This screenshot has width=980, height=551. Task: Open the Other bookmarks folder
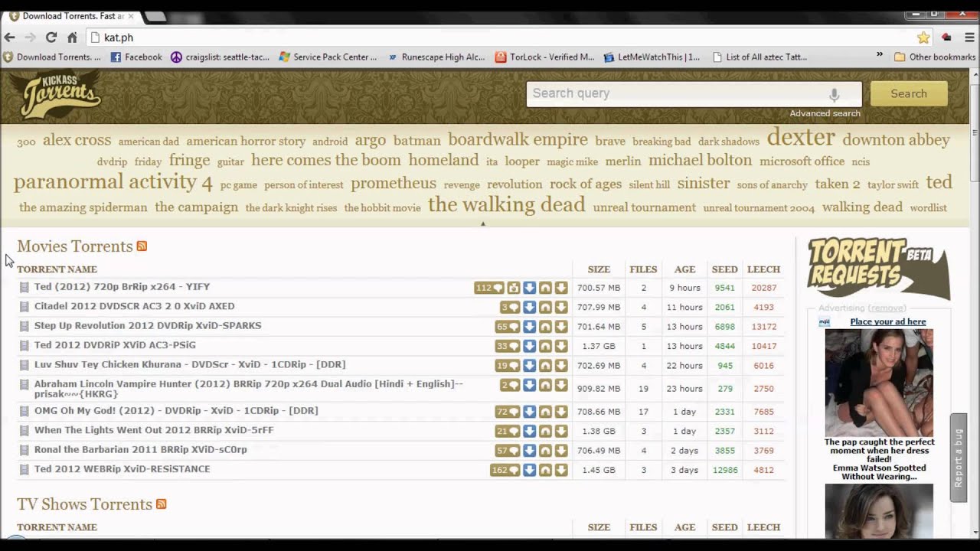[x=935, y=57]
